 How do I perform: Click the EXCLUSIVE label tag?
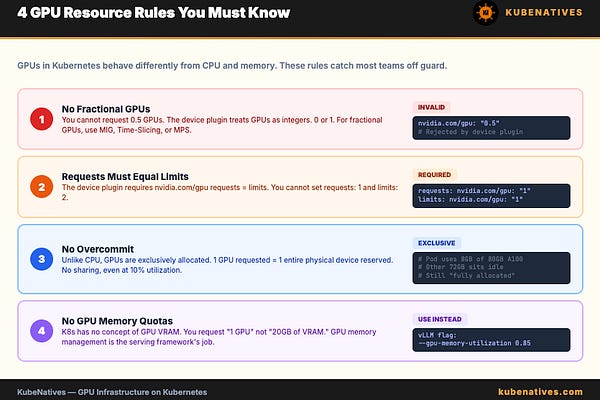(437, 243)
